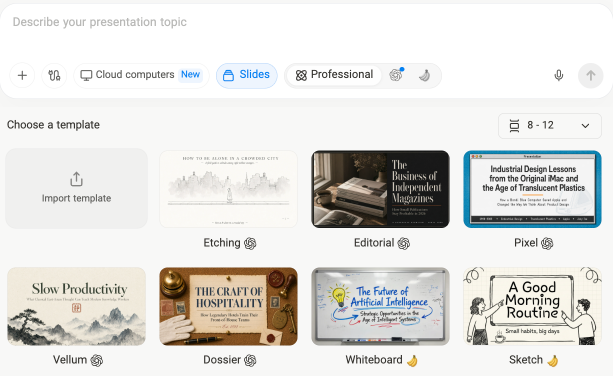Submit prompt with the up arrow button
Screen dimensions: 613x376
[x=590, y=75]
